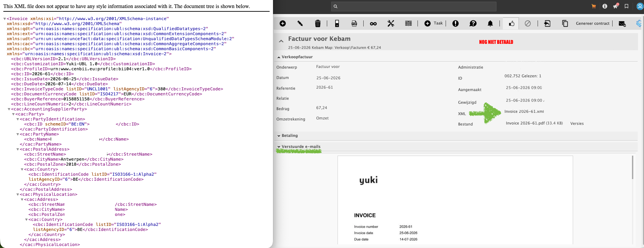Open the shopping cart icon

[x=594, y=6]
